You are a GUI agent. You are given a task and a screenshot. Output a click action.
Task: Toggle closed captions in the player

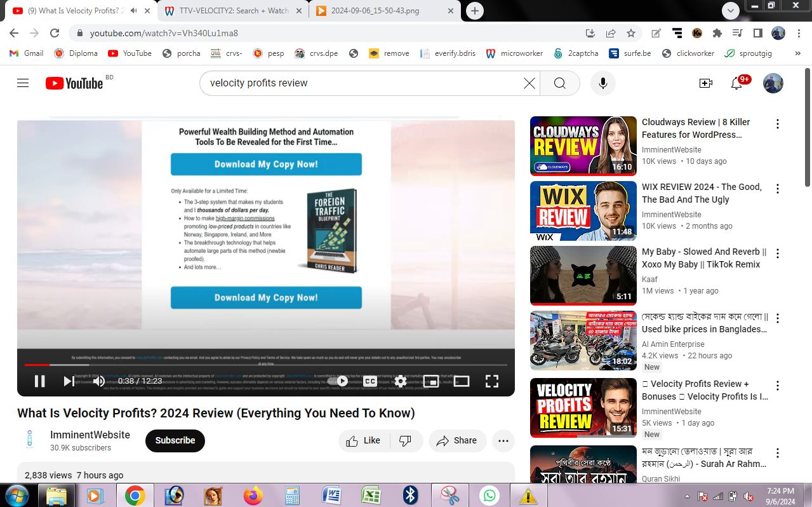click(x=370, y=381)
